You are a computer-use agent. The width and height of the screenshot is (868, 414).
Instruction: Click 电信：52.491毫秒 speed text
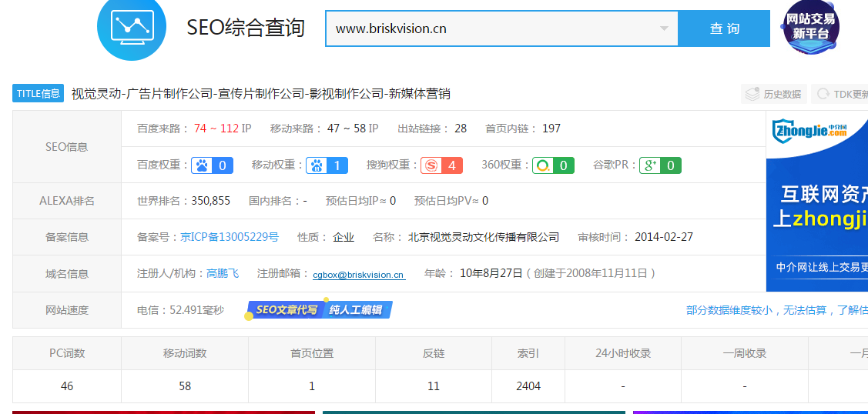[180, 310]
